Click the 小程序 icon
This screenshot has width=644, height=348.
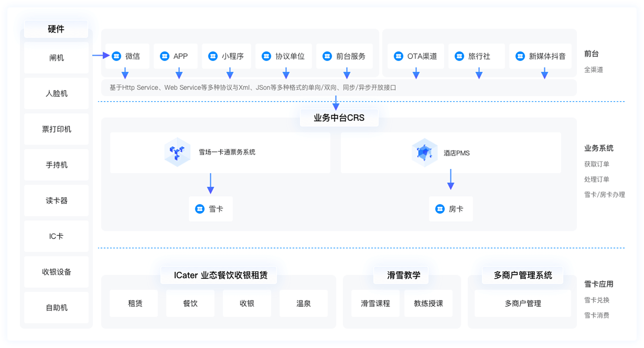click(213, 56)
